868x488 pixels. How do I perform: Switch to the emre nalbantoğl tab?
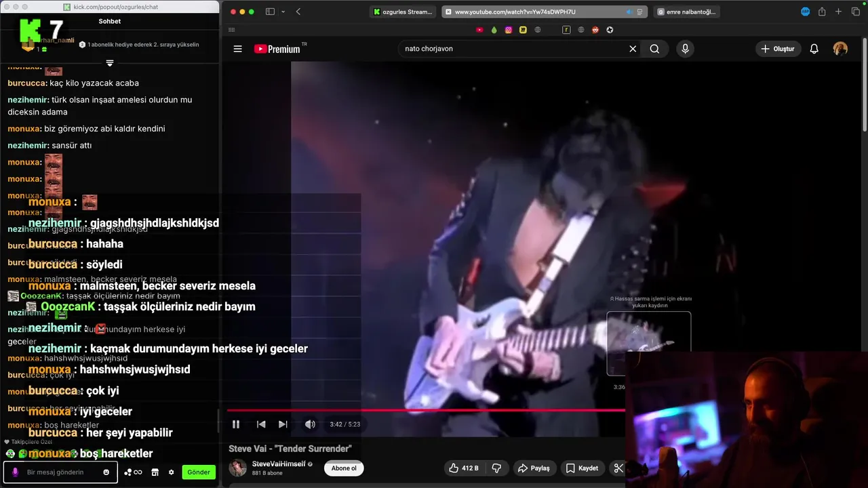(x=687, y=12)
